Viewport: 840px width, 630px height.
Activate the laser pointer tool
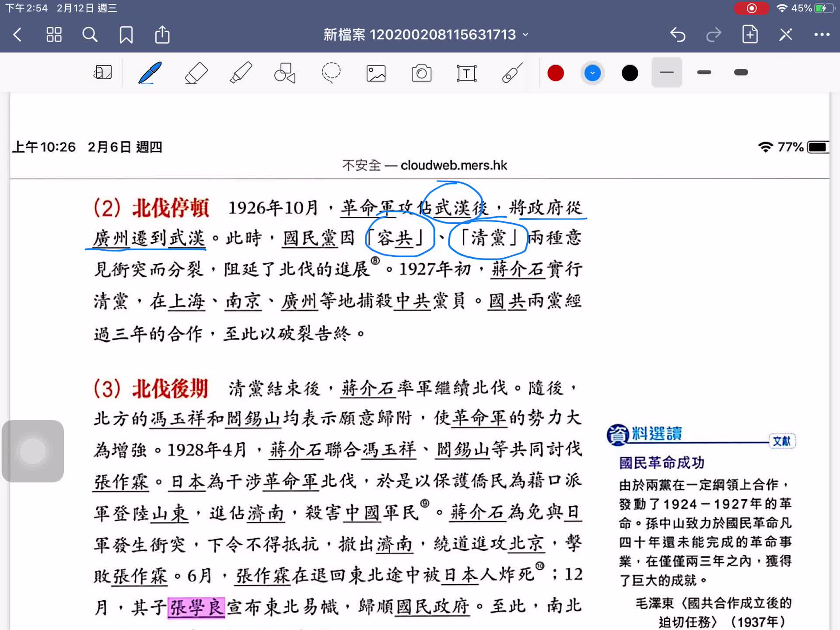(512, 73)
